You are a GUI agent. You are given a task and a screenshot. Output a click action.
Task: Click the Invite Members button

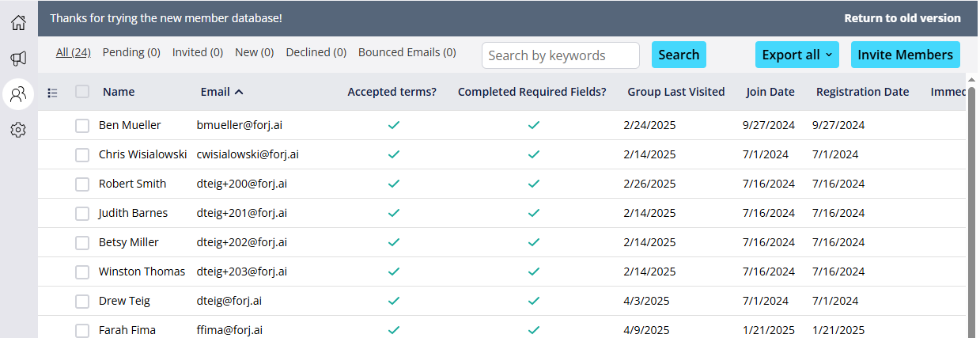tap(906, 55)
